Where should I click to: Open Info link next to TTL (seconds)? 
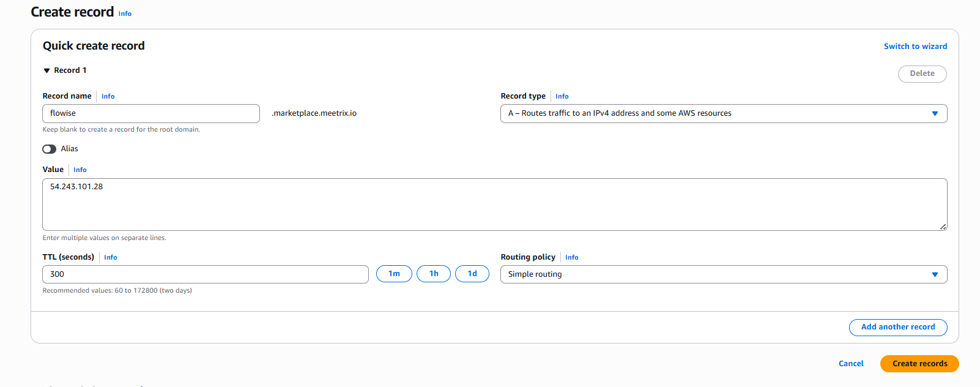coord(111,257)
